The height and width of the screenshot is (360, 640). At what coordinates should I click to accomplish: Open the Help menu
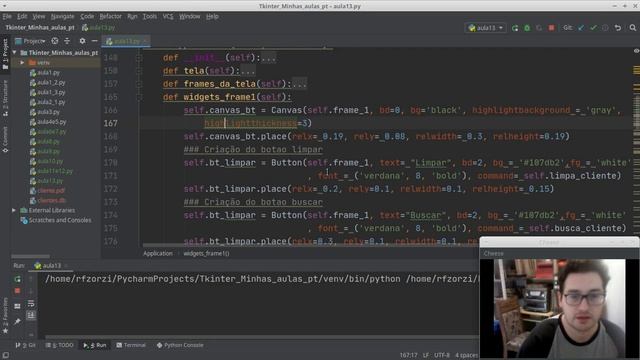[212, 16]
